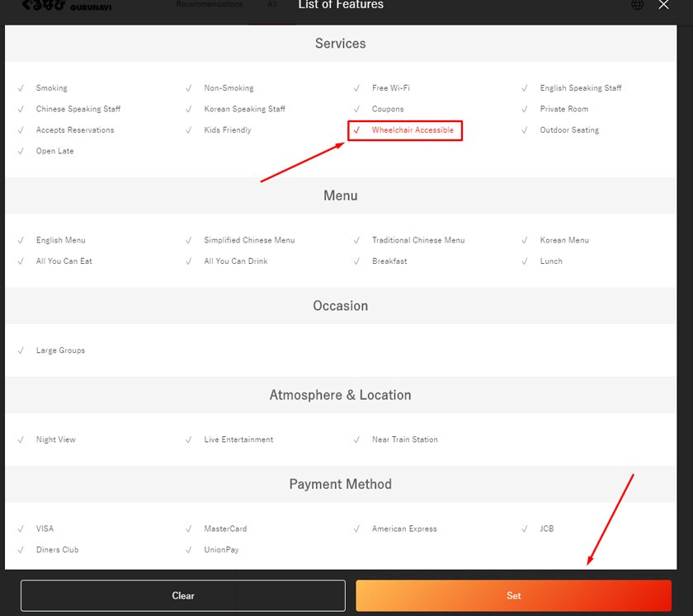Check Traditional Chinese Menu
The height and width of the screenshot is (616, 693).
click(x=409, y=240)
